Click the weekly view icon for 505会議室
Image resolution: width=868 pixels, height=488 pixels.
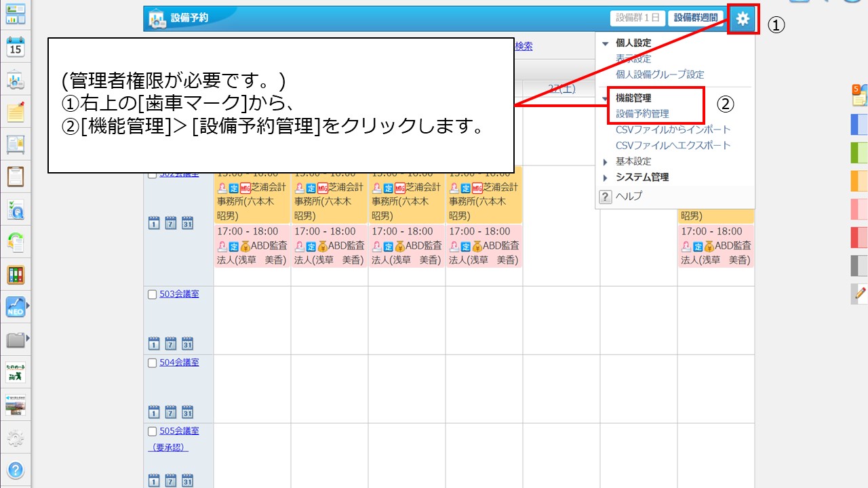(x=170, y=480)
